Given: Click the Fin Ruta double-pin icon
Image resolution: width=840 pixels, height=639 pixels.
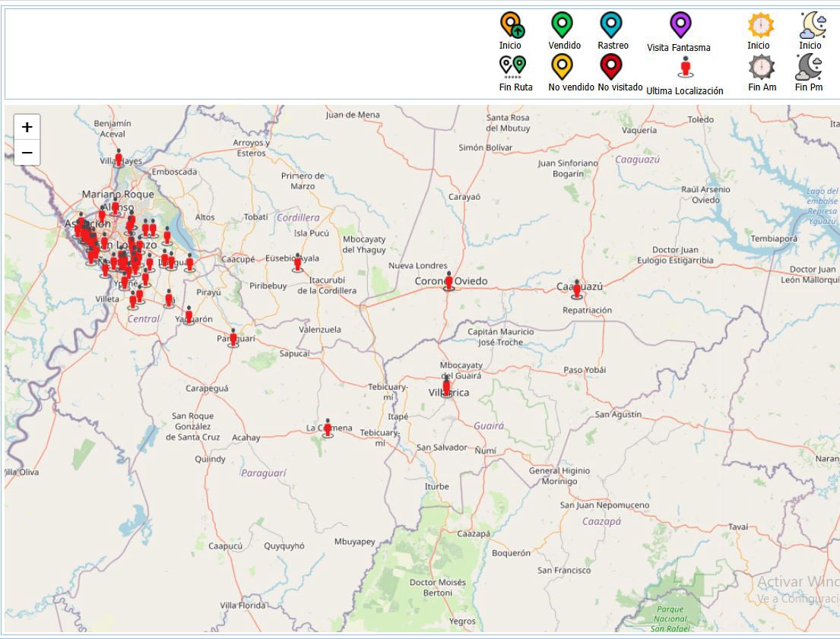Looking at the screenshot, I should coord(513,66).
